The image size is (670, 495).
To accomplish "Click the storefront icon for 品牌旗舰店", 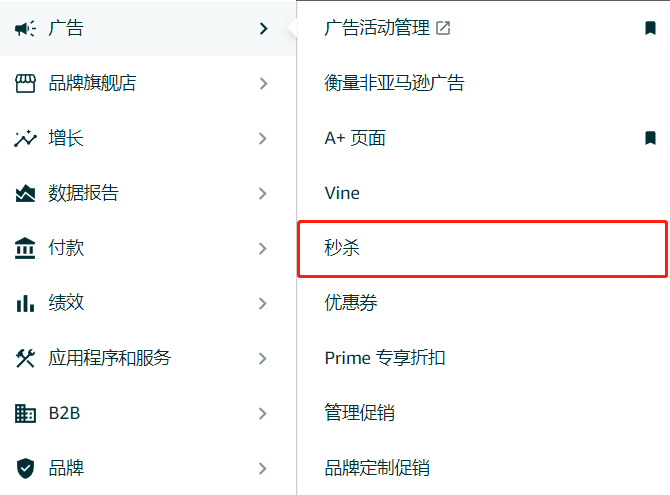I will click(25, 83).
